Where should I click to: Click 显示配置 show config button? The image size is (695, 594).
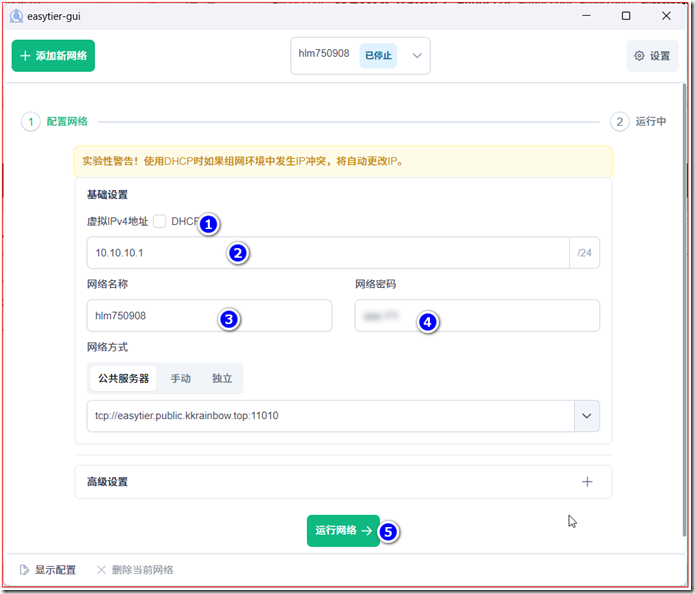[x=48, y=570]
